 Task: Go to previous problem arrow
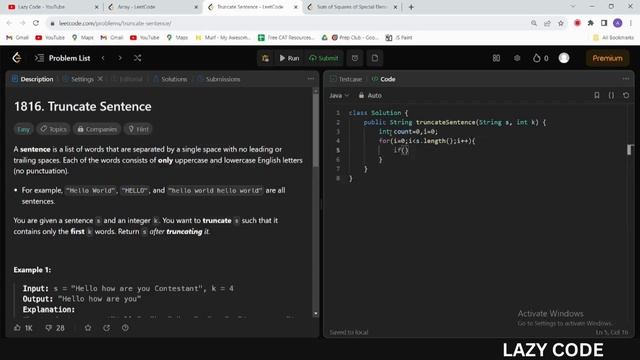coord(103,58)
